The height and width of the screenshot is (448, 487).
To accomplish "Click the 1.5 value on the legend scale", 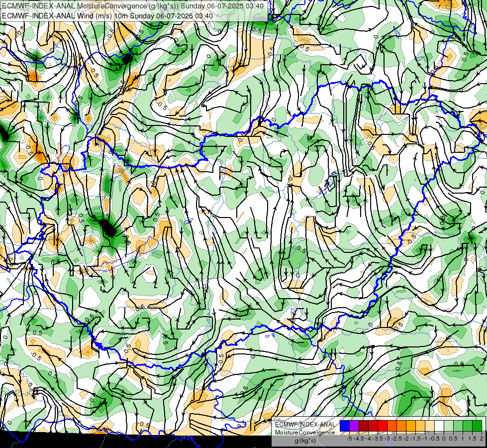I will (x=473, y=439).
